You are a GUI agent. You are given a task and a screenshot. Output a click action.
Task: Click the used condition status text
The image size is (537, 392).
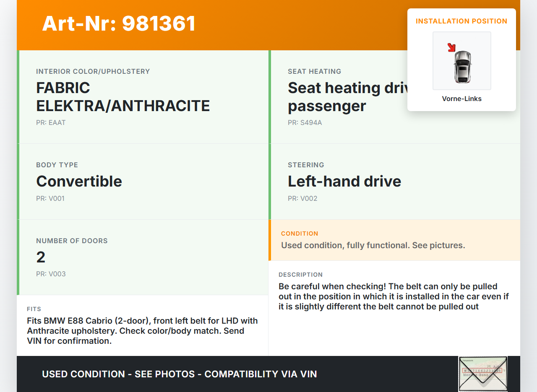pos(373,245)
